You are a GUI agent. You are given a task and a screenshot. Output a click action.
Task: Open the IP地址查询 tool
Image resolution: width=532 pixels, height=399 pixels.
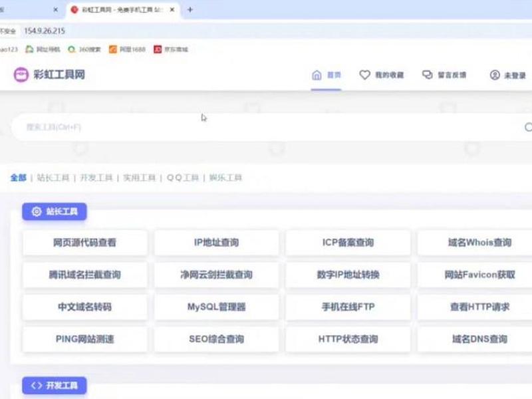click(x=217, y=243)
